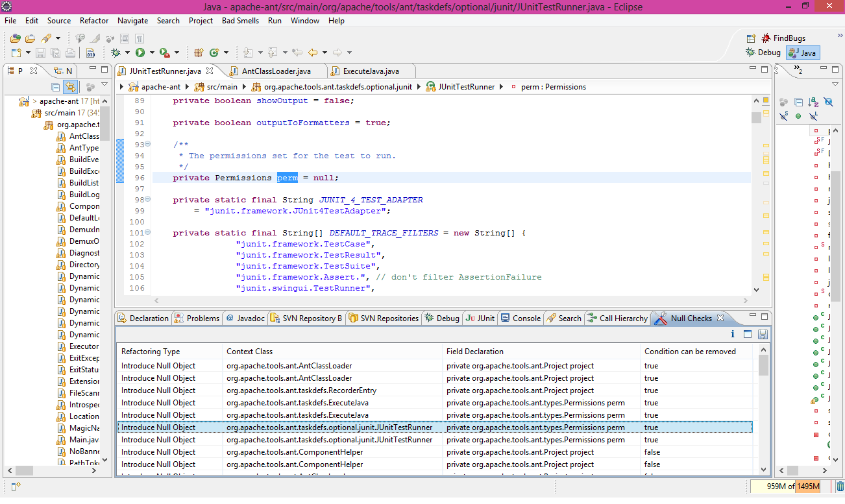This screenshot has height=504, width=845.
Task: Open the Navigate menu
Action: coord(132,20)
